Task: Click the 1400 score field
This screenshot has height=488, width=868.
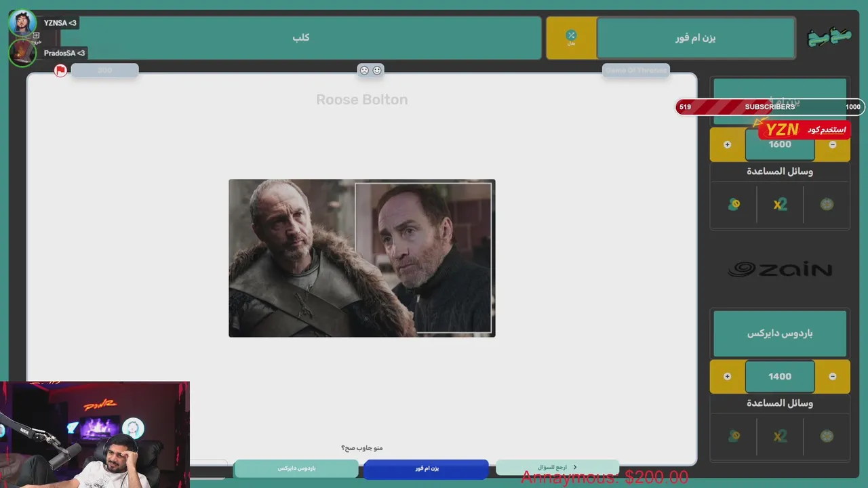Action: [780, 376]
